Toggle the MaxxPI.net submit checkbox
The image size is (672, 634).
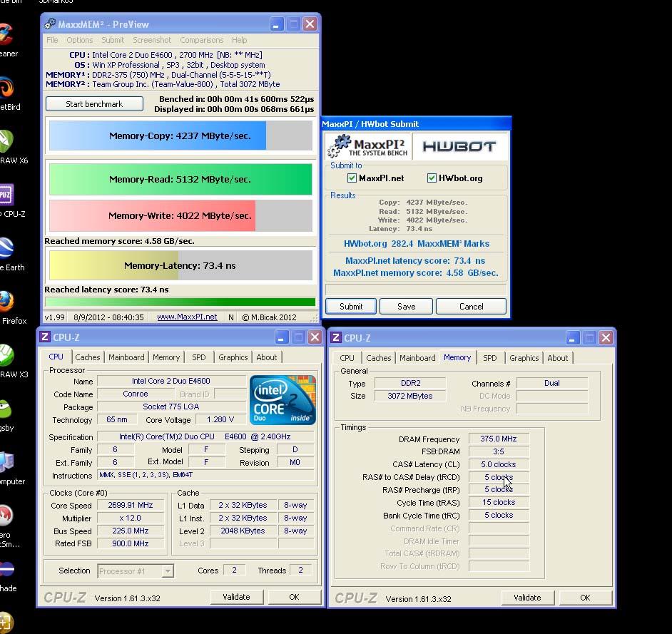(352, 178)
